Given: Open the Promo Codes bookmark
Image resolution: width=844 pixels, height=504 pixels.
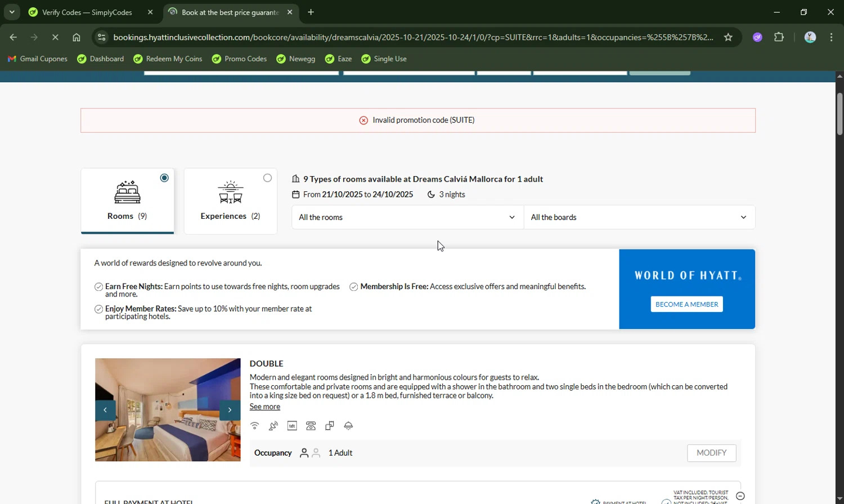Looking at the screenshot, I should click(239, 59).
